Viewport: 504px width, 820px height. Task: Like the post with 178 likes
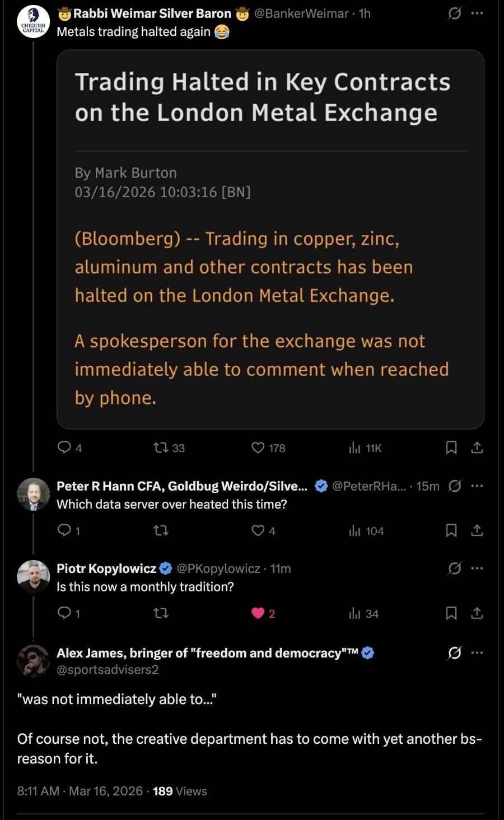click(x=258, y=448)
